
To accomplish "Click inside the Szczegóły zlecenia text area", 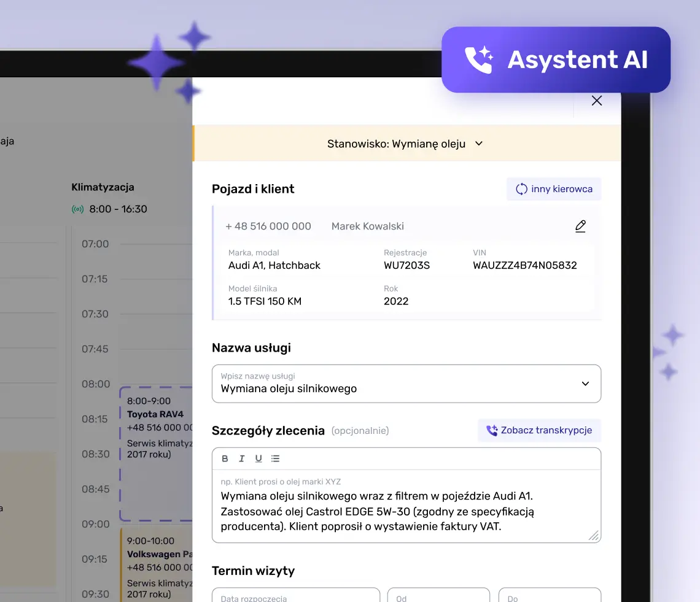I will tap(406, 506).
